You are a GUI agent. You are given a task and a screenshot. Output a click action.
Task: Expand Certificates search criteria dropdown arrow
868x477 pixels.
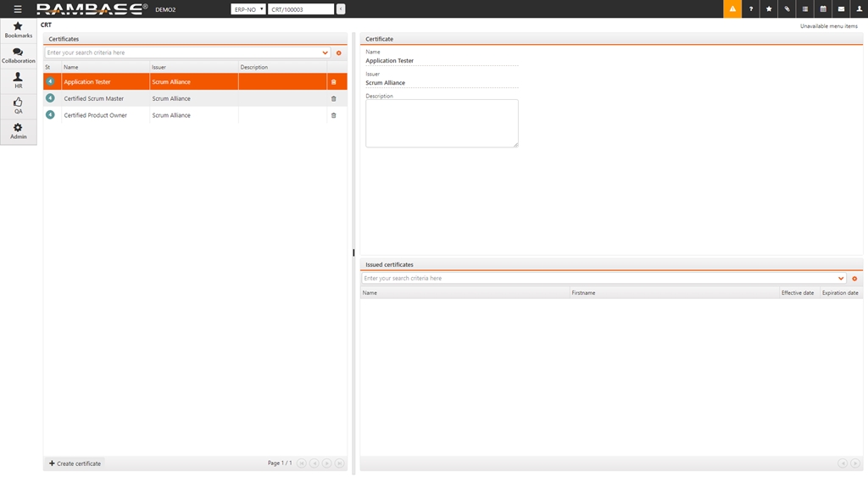[x=325, y=53]
